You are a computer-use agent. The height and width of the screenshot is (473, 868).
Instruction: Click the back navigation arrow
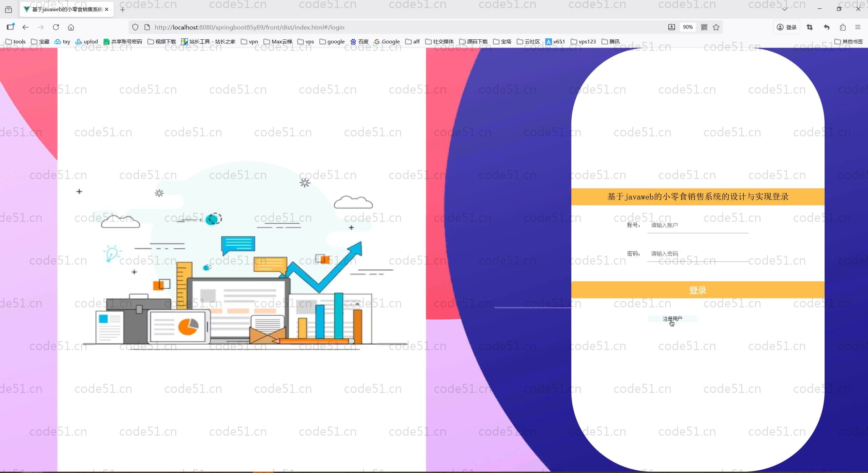[x=25, y=27]
